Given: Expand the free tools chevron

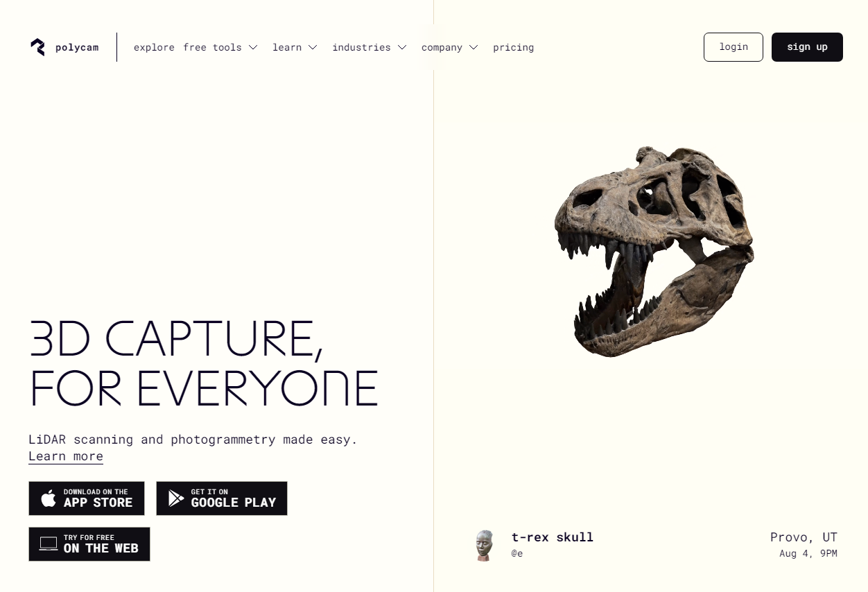Looking at the screenshot, I should coord(253,48).
